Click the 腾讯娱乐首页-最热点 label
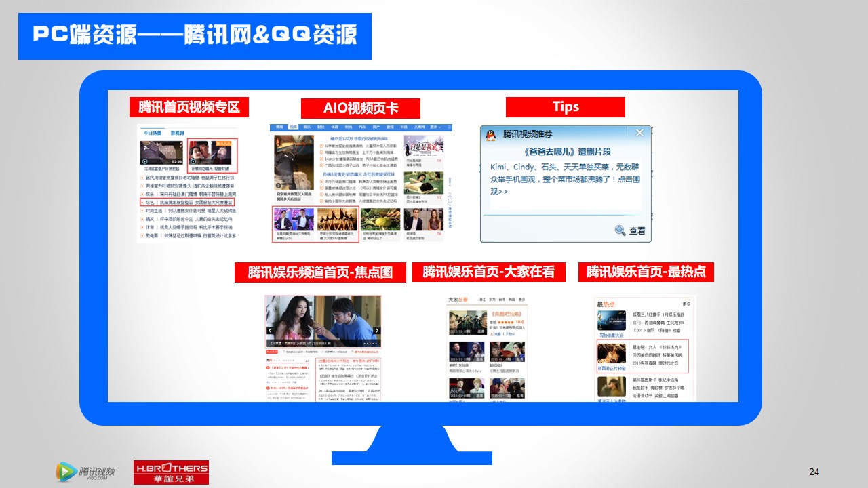 [646, 272]
